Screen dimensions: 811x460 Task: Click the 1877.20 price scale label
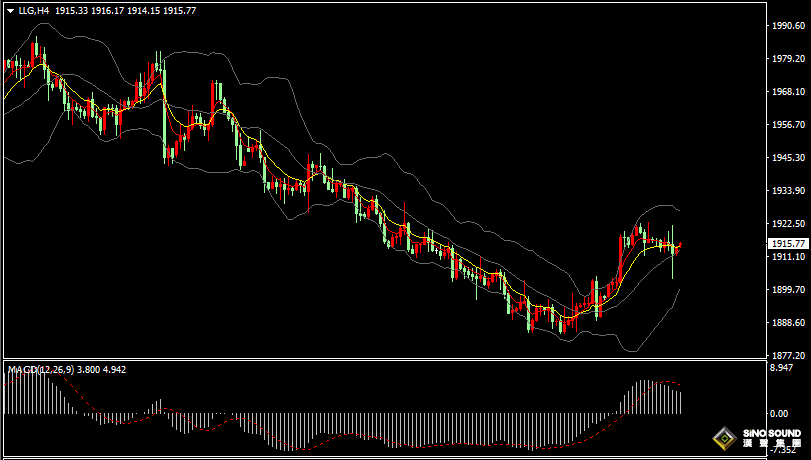point(786,355)
